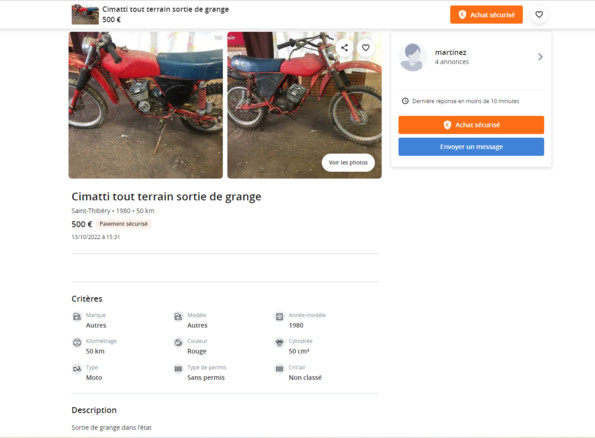Toggle favorite heart in the sticky header
The width and height of the screenshot is (595, 438).
[539, 15]
